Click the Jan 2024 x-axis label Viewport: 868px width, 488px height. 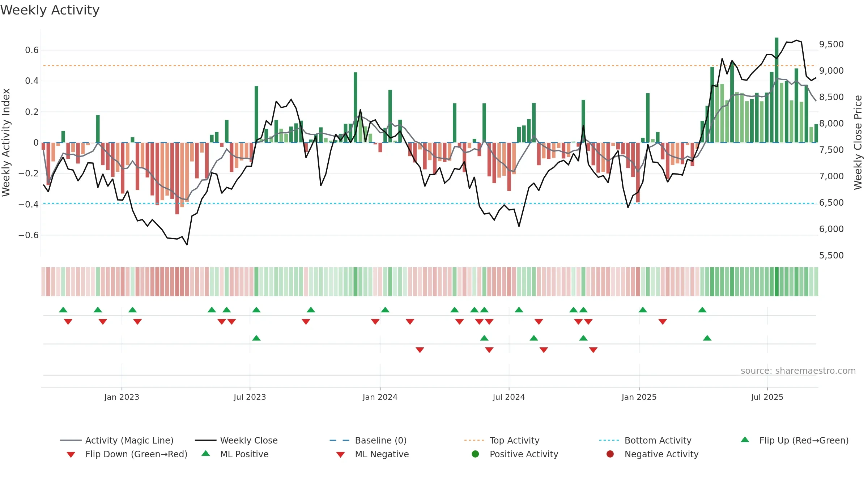[x=380, y=397]
